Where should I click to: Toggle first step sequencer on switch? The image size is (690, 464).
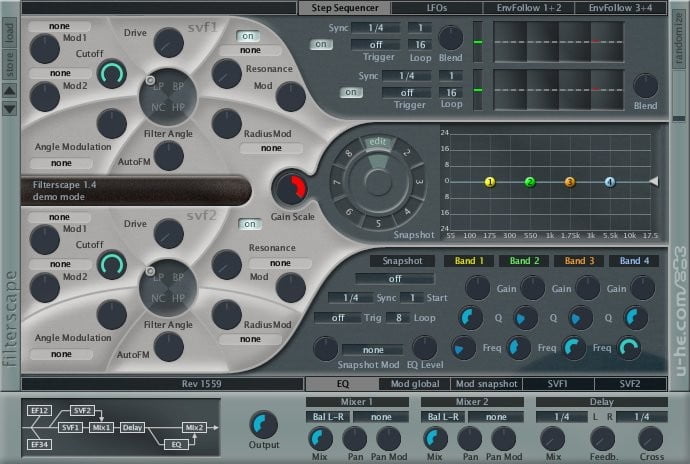click(x=321, y=44)
